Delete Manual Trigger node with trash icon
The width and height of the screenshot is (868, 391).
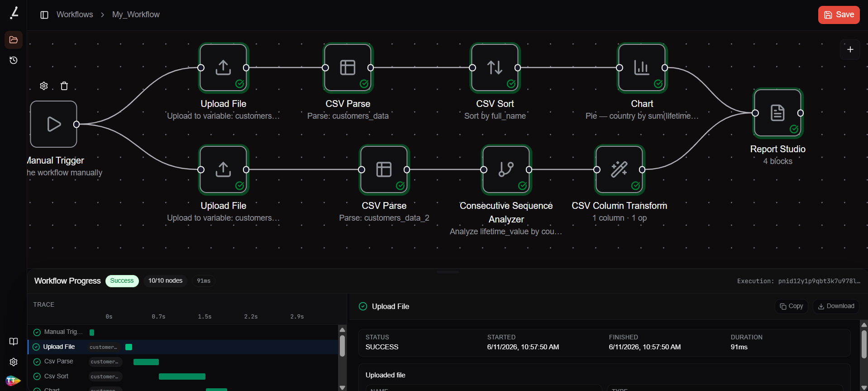tap(64, 86)
